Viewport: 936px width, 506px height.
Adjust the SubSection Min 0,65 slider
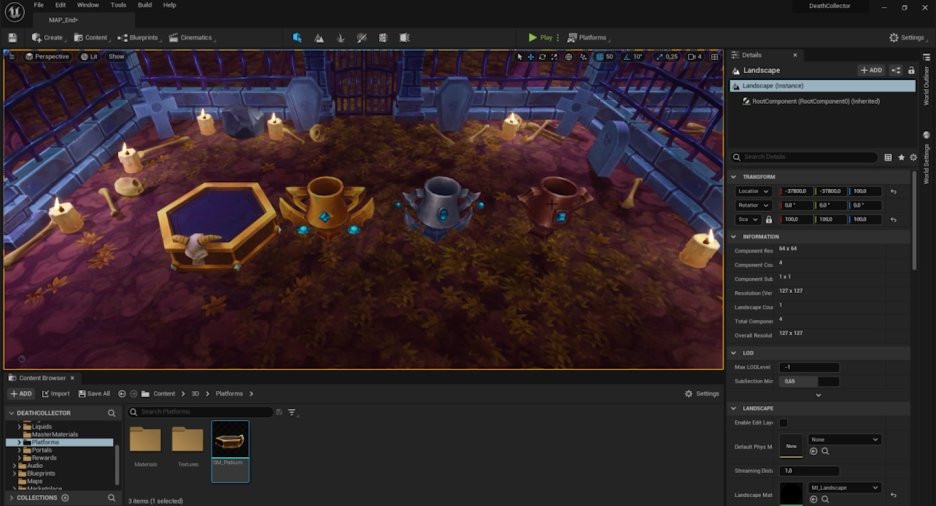point(809,381)
